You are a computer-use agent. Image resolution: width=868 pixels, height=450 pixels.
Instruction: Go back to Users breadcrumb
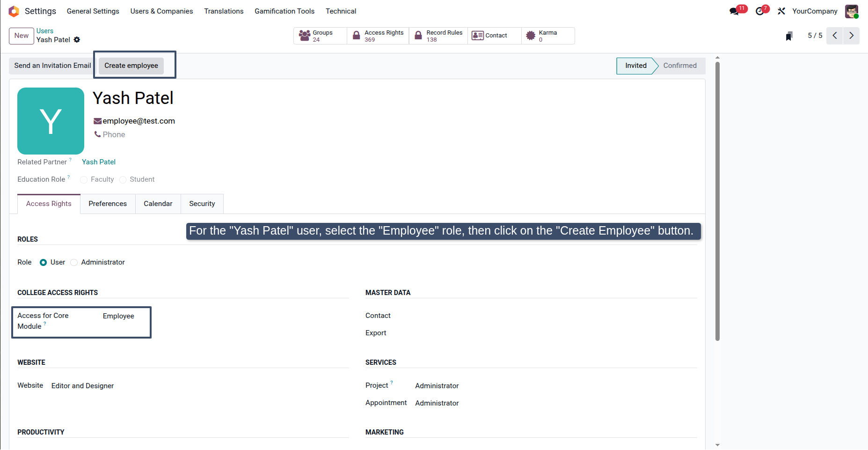pyautogui.click(x=45, y=31)
